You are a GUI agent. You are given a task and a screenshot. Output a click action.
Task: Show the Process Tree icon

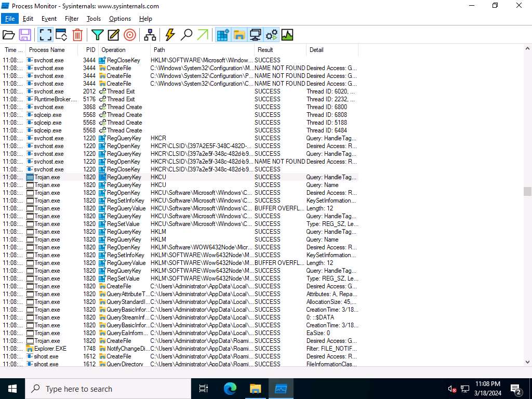pos(150,35)
